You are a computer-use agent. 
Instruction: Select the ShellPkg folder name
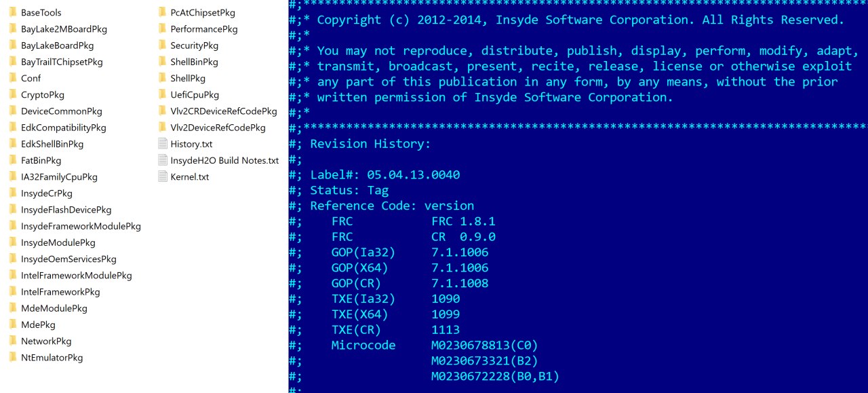188,78
